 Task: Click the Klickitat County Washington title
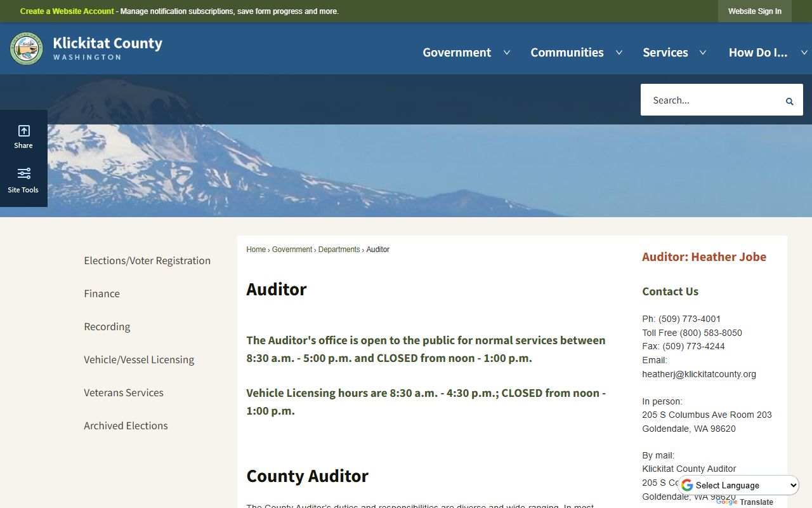[x=107, y=48]
